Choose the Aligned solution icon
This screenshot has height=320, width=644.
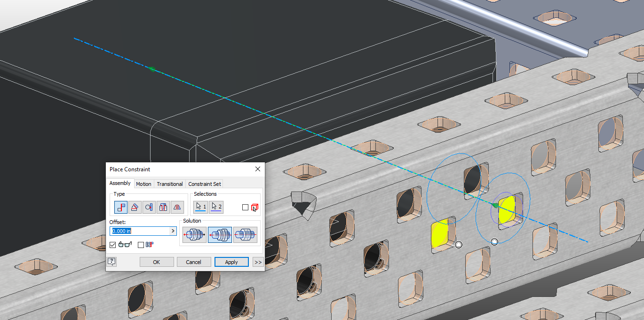(220, 234)
